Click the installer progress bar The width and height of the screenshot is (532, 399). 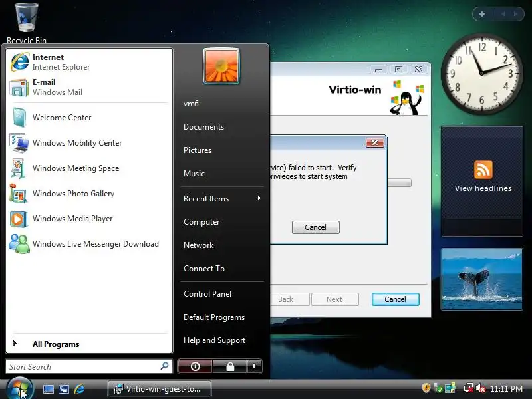[400, 183]
